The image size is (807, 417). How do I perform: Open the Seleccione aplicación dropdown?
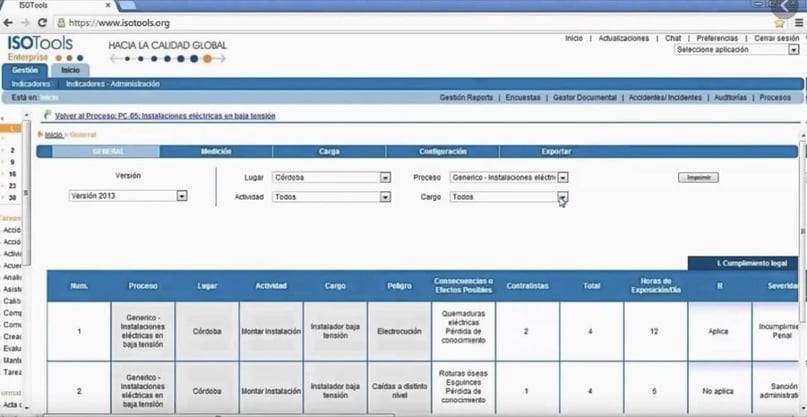[737, 50]
